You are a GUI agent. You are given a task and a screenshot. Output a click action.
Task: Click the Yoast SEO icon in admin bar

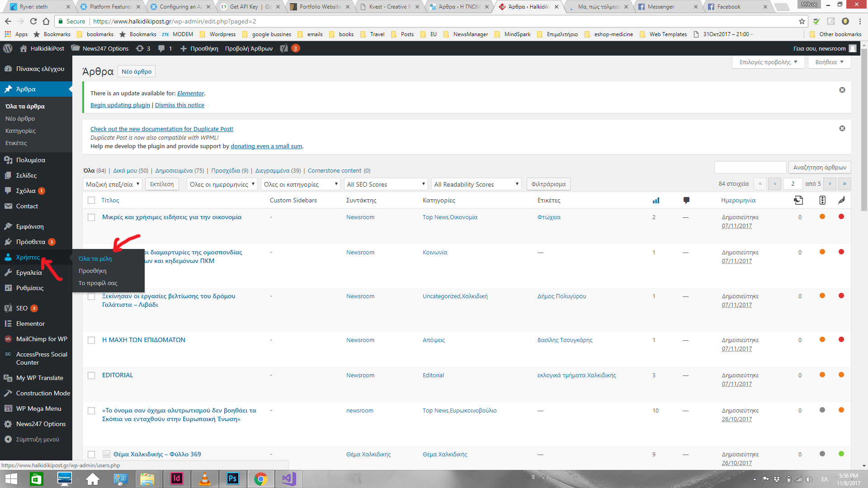tap(284, 48)
